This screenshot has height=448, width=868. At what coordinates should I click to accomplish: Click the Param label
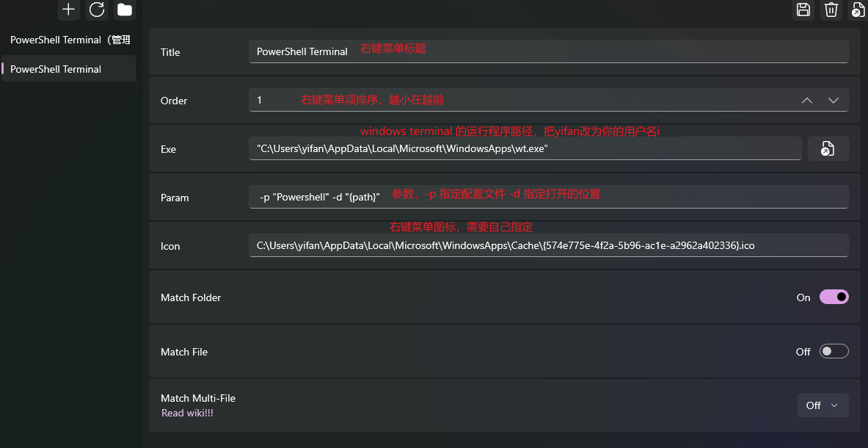[x=175, y=198]
